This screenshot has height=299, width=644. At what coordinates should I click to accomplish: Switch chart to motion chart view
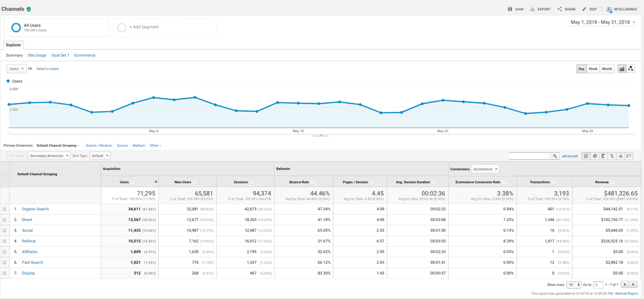click(x=631, y=69)
